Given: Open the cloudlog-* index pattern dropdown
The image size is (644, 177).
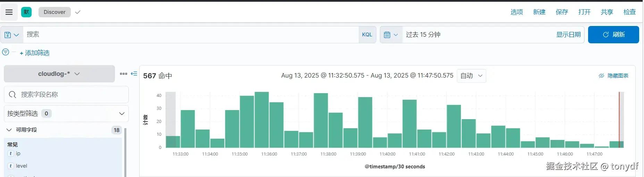Looking at the screenshot, I should click(59, 74).
